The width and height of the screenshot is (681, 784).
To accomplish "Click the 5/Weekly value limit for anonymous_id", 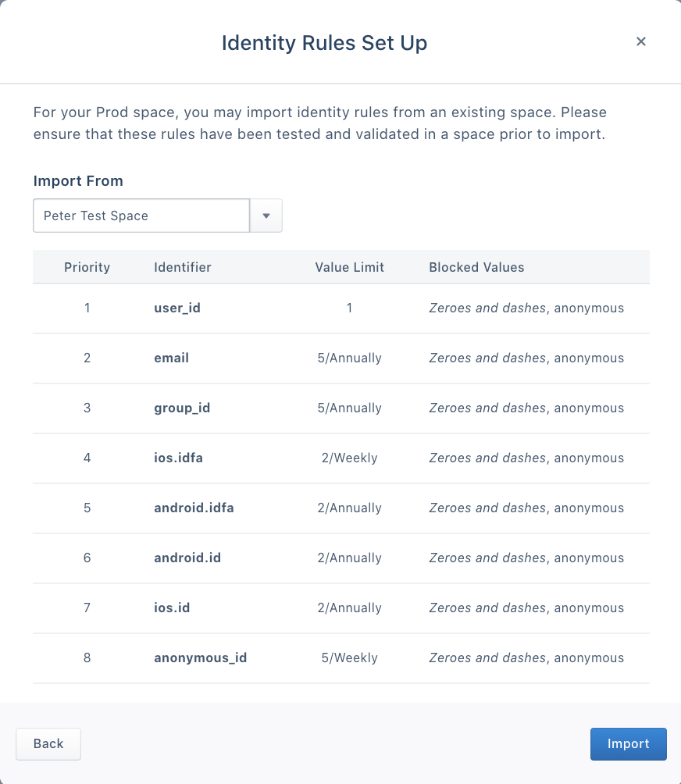I will (x=349, y=657).
